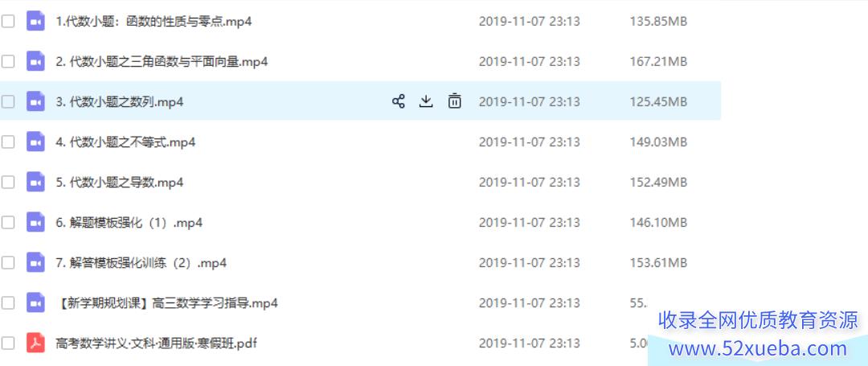
Task: Open the file 2. 代数小题之三角函数与平面向量.mp4
Action: [x=162, y=61]
